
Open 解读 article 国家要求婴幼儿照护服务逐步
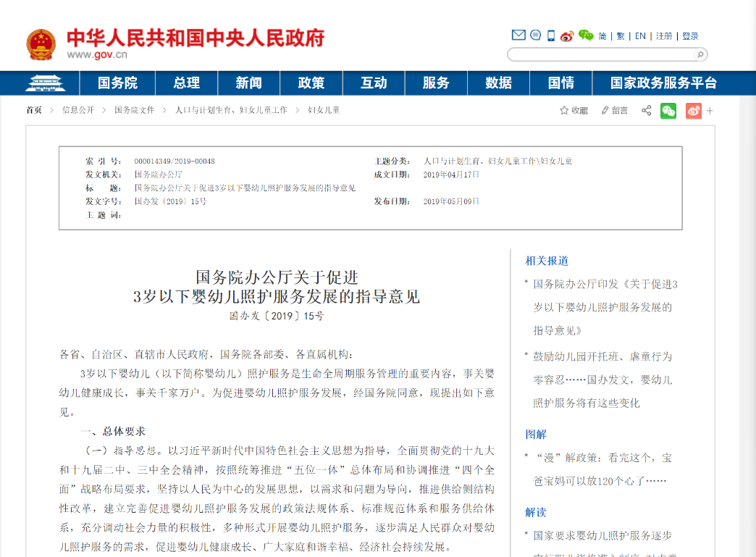[x=602, y=536]
